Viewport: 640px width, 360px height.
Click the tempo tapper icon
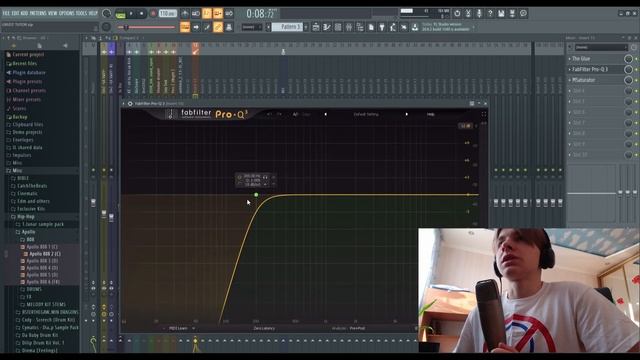coord(393,27)
